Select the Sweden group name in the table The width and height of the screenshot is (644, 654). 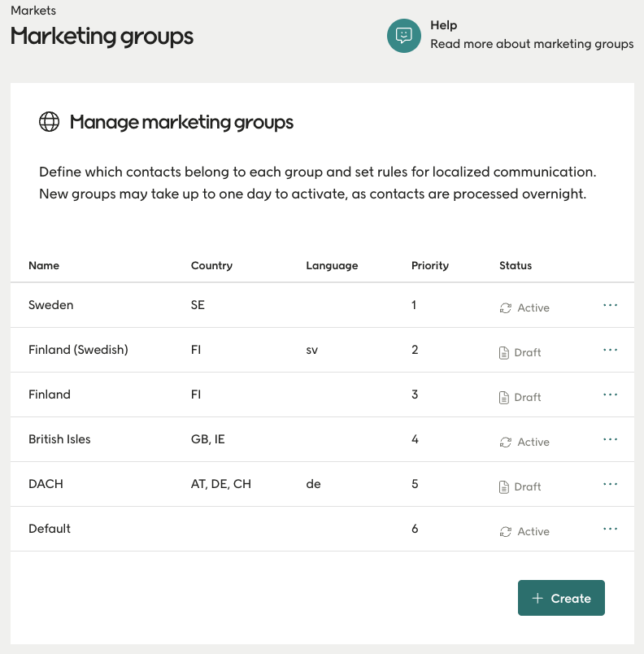(50, 305)
